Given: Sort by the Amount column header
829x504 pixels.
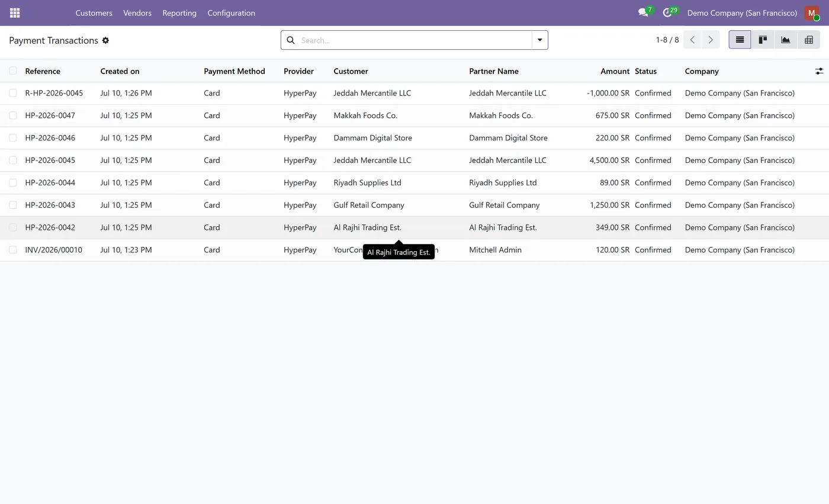Looking at the screenshot, I should [615, 71].
